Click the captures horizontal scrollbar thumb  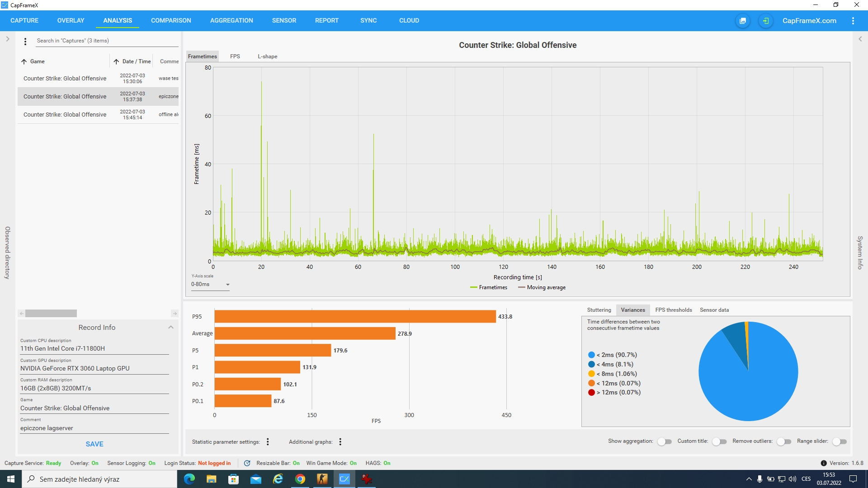coord(51,314)
